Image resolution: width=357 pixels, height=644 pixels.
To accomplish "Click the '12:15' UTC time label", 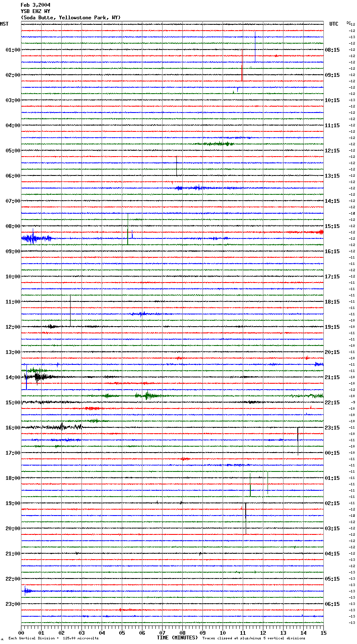I will tap(332, 151).
